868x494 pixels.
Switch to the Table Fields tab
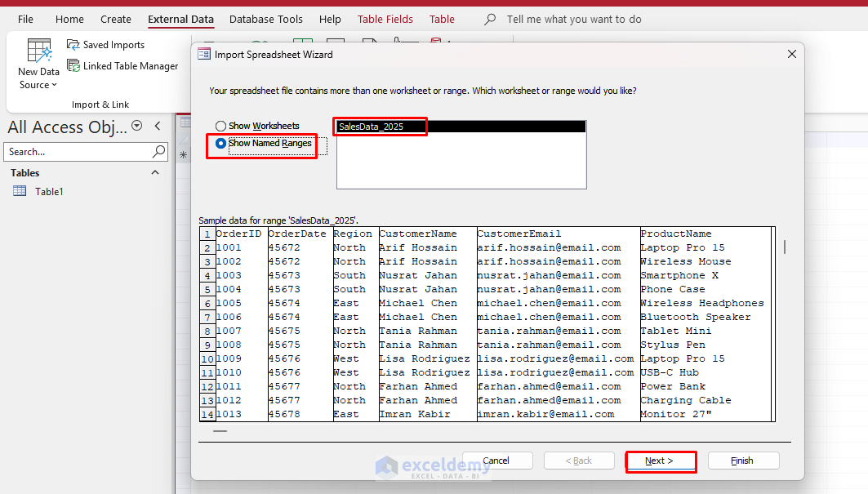pos(385,20)
